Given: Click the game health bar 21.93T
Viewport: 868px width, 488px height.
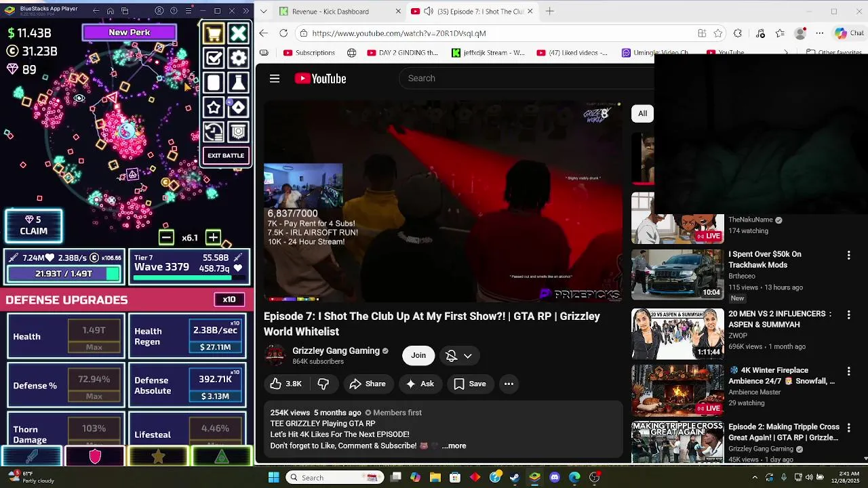Looking at the screenshot, I should (64, 273).
